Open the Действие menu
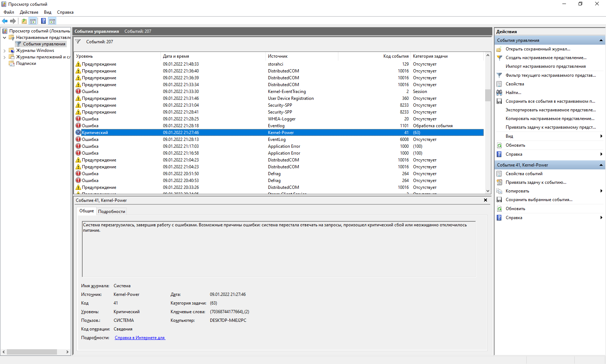606x364 pixels. 29,12
